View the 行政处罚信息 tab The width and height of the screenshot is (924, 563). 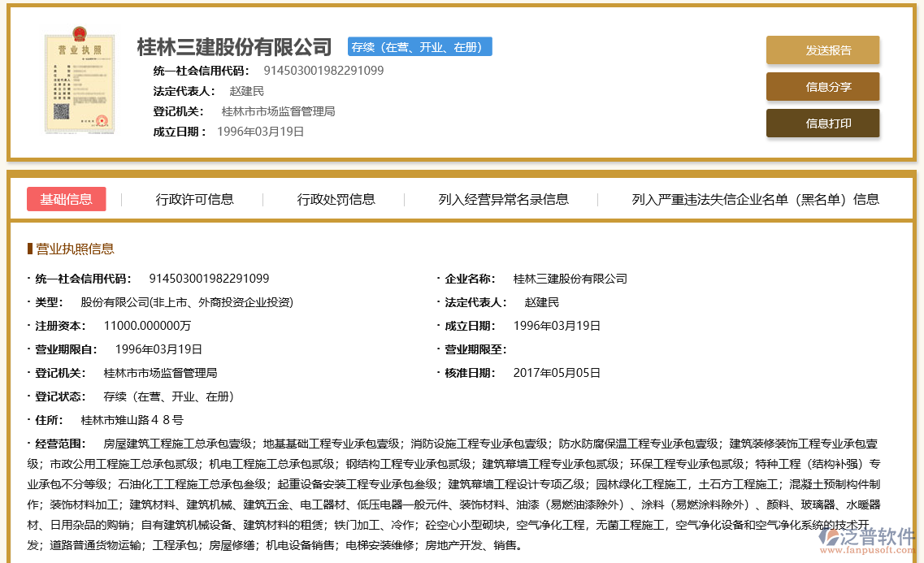coord(336,199)
